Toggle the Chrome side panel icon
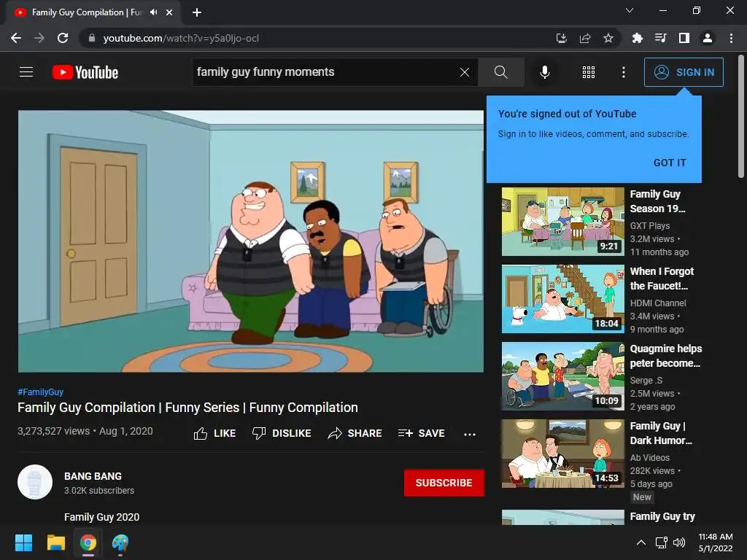 684,38
